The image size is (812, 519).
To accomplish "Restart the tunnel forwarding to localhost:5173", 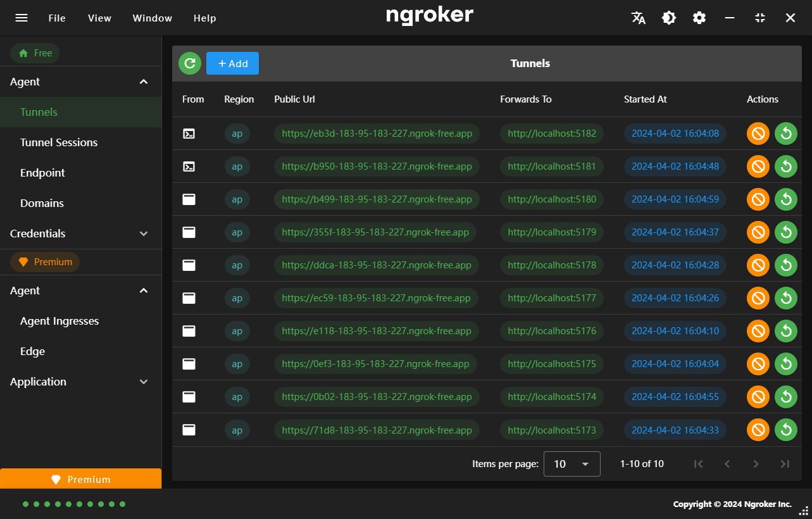I will click(x=786, y=430).
